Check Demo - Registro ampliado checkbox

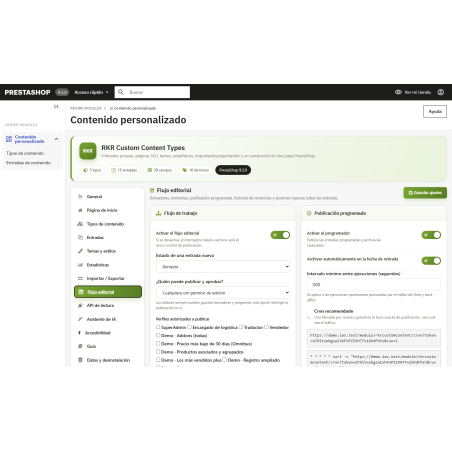tap(225, 360)
